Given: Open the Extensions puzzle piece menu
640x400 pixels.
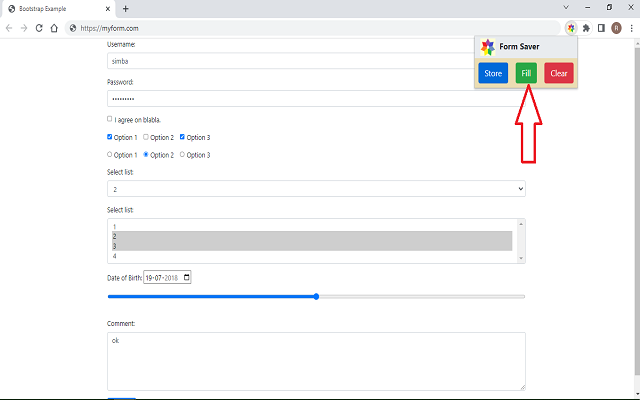Looking at the screenshot, I should tap(586, 28).
